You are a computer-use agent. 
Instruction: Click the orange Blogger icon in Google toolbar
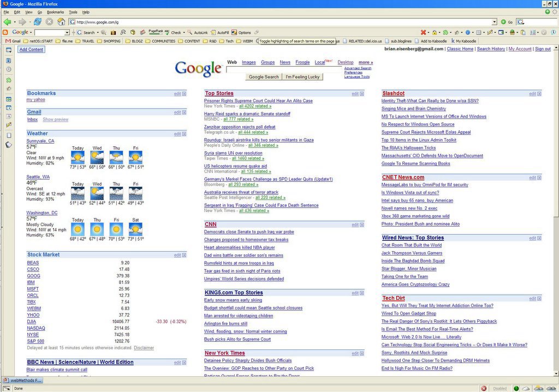click(5, 32)
